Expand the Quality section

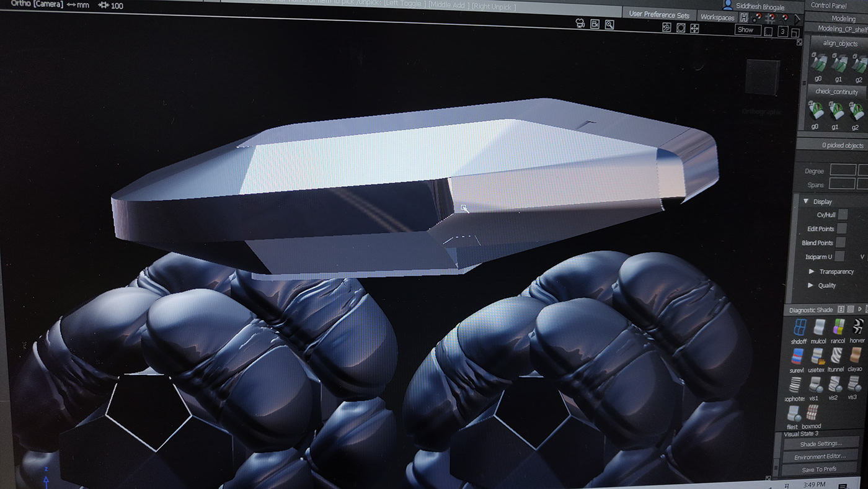[x=812, y=285]
